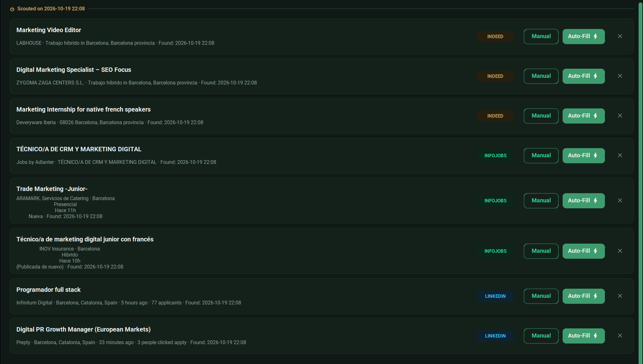Remove the Programador full stack listing
The image size is (643, 364).
(620, 296)
